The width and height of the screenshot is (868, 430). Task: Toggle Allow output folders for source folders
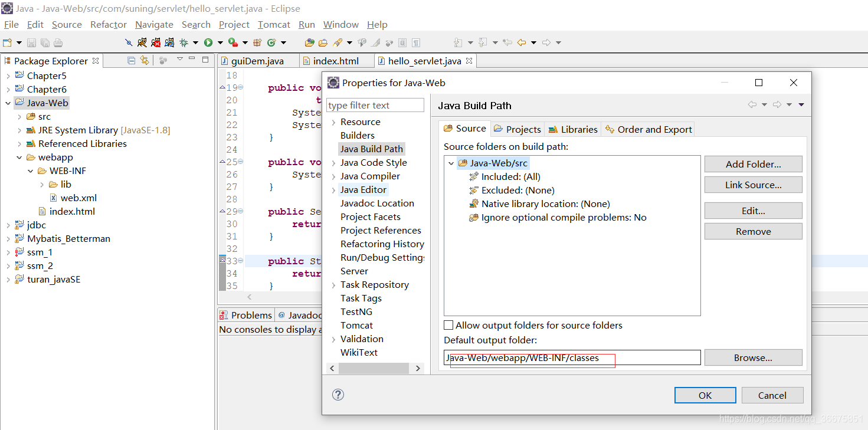tap(448, 325)
